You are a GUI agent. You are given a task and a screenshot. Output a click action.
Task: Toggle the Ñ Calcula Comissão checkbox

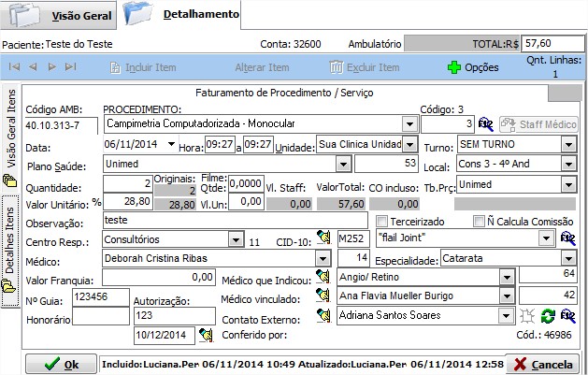pyautogui.click(x=479, y=221)
